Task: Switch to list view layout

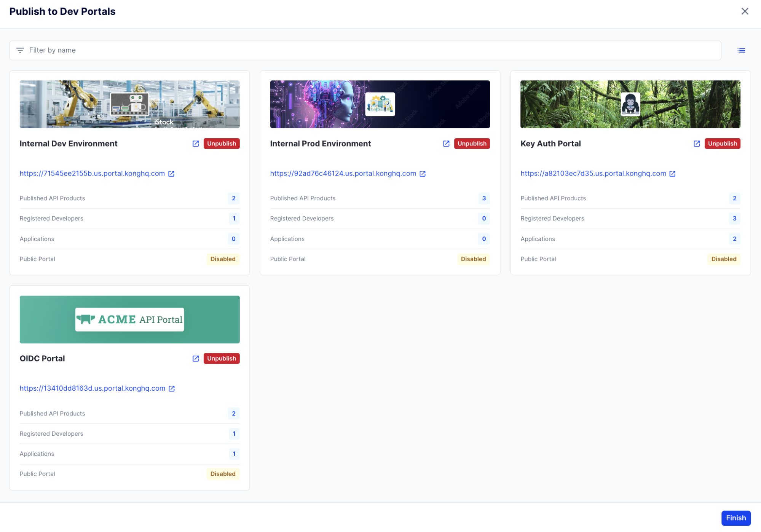Action: 741,50
